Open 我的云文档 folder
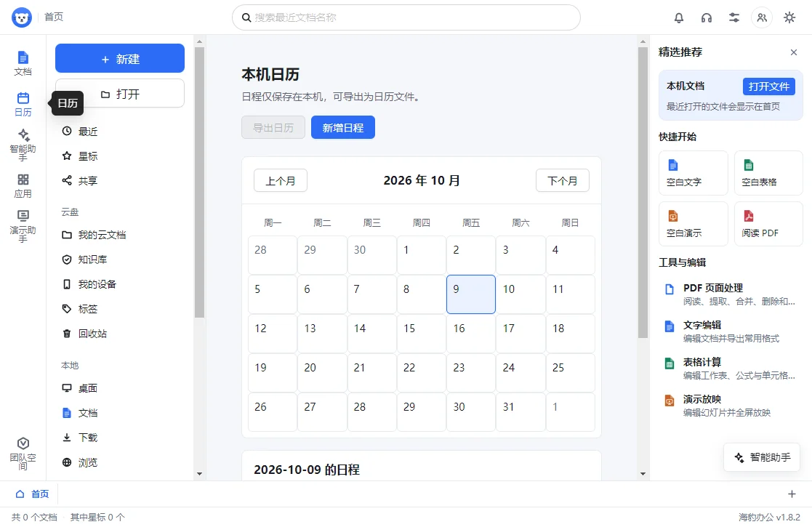This screenshot has width=812, height=527. click(121, 235)
